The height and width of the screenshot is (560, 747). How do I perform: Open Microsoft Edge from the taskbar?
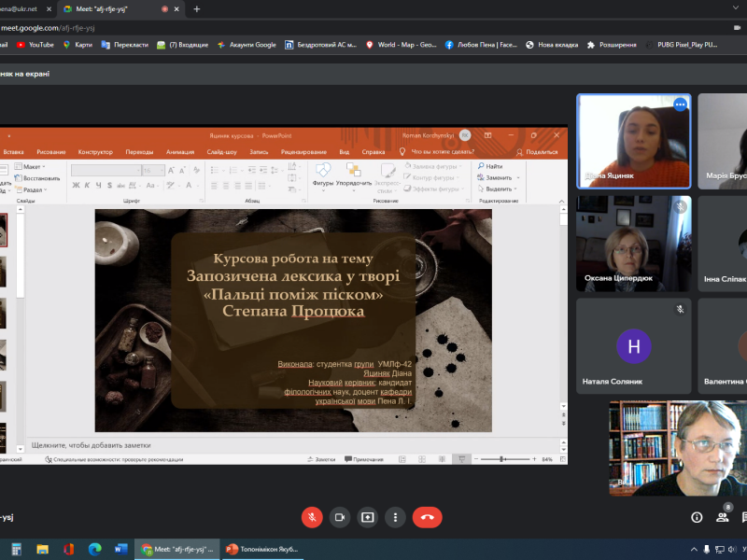coord(94,549)
